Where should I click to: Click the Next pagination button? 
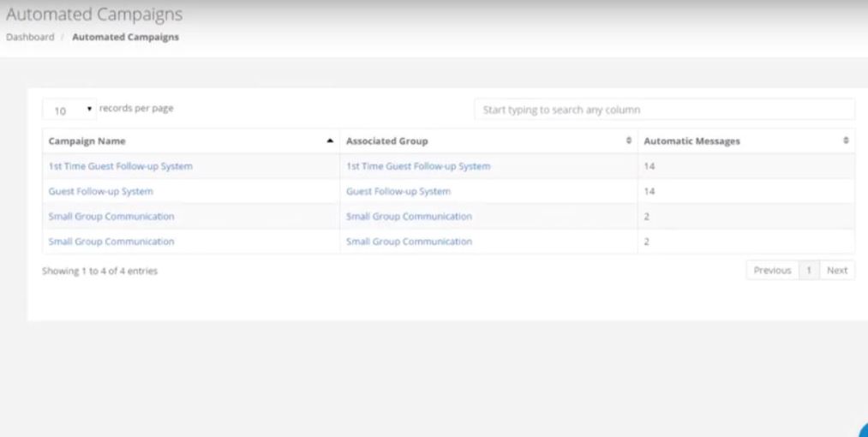tap(837, 270)
